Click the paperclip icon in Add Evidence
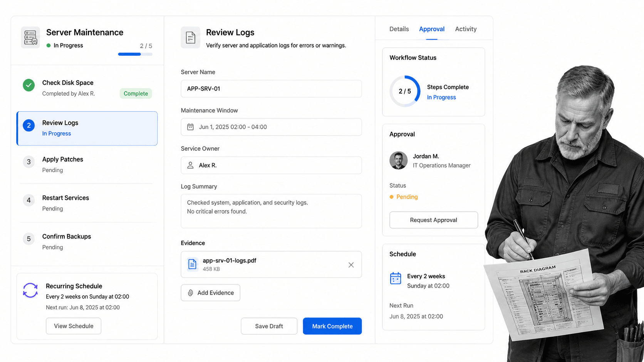The width and height of the screenshot is (644, 362). [190, 293]
